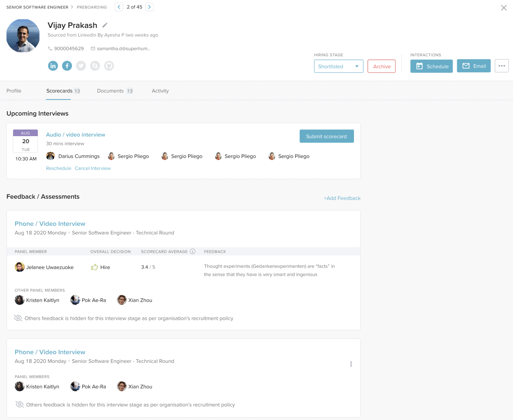Click the pencil edit icon beside candidate name

coord(105,25)
